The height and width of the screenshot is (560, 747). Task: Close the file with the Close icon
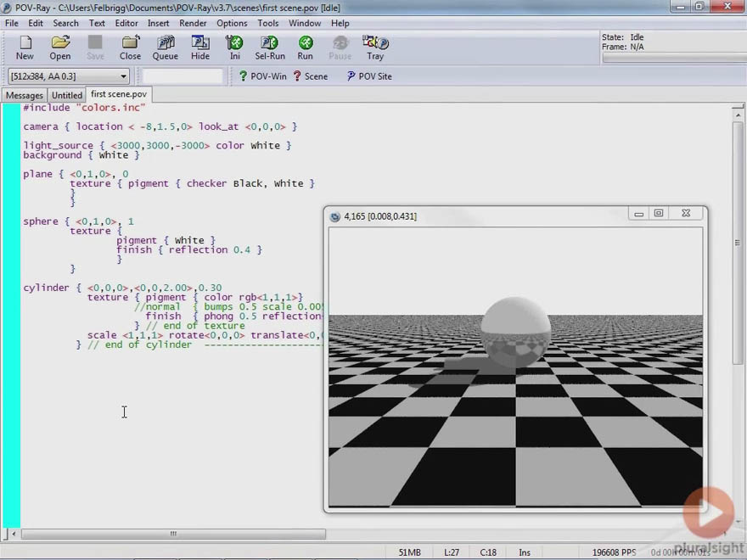tap(130, 48)
